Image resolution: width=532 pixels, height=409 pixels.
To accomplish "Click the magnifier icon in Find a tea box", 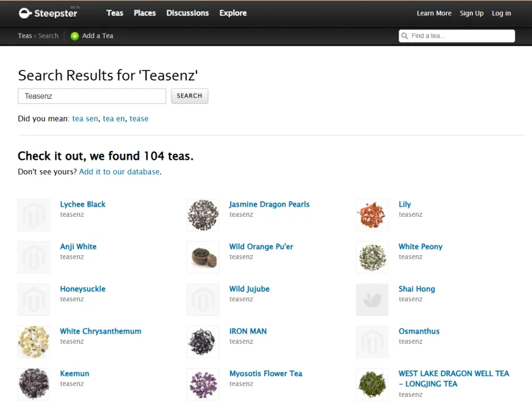I will pyautogui.click(x=405, y=36).
